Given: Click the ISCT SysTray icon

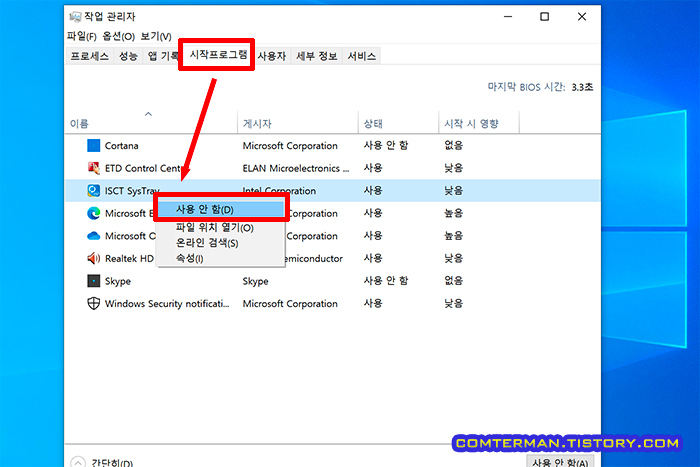Looking at the screenshot, I should pyautogui.click(x=93, y=191).
